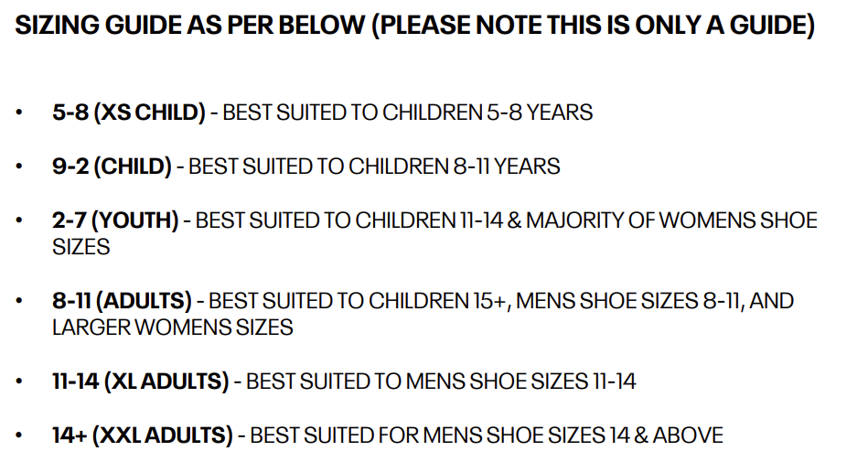Image resolution: width=868 pixels, height=462 pixels.
Task: Click the "(PLEASE NOTE THIS IS ONLY A GUIDE)" note
Action: [594, 26]
